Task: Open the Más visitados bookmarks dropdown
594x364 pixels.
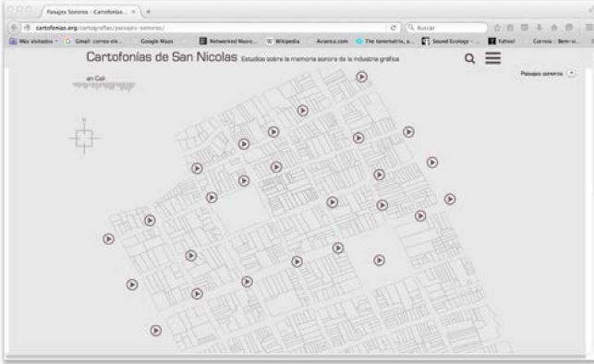Action: tap(34, 42)
